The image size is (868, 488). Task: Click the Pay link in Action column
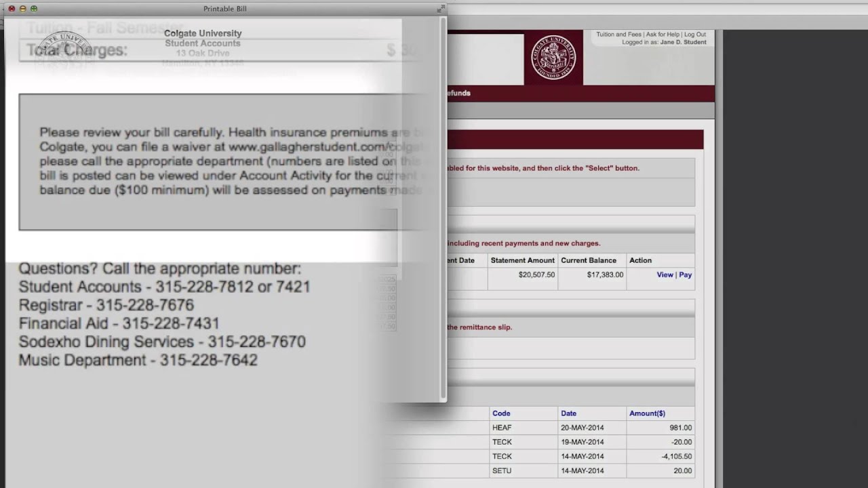point(686,274)
